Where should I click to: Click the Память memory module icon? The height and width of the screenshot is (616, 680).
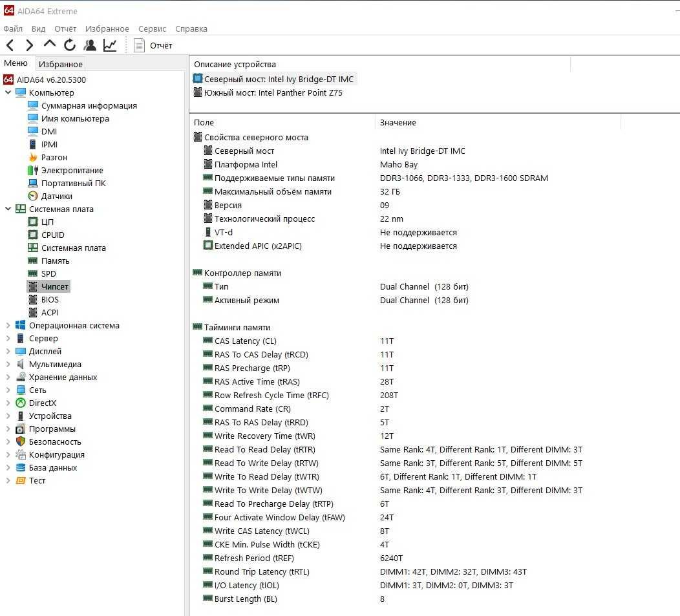[x=33, y=260]
